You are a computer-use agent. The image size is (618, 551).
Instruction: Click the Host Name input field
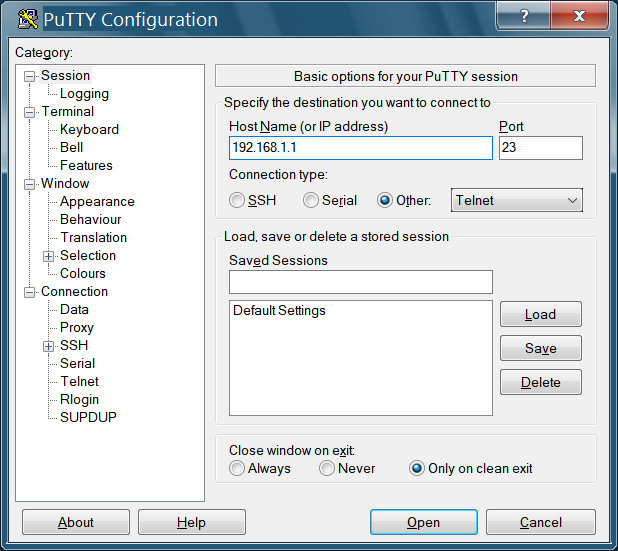pos(361,148)
